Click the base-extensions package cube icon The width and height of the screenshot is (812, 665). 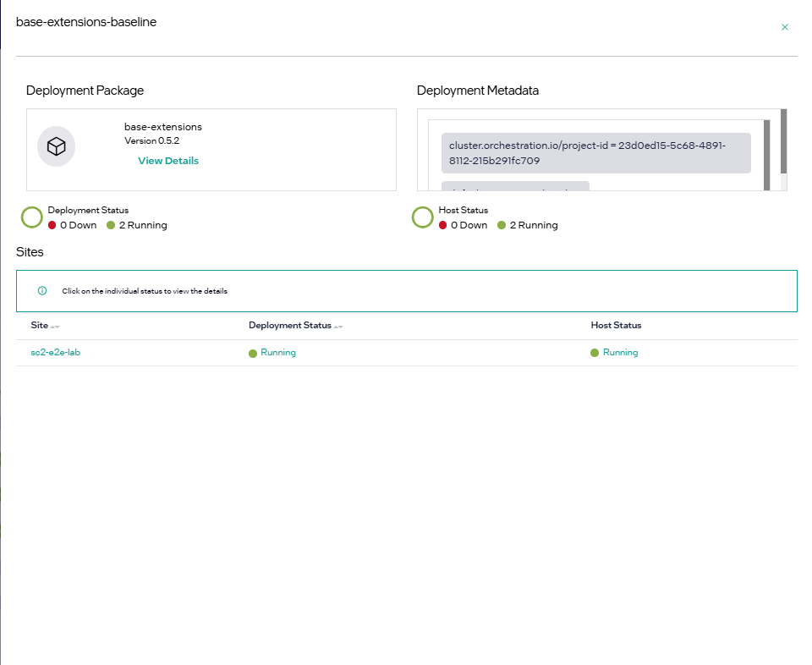pyautogui.click(x=56, y=147)
